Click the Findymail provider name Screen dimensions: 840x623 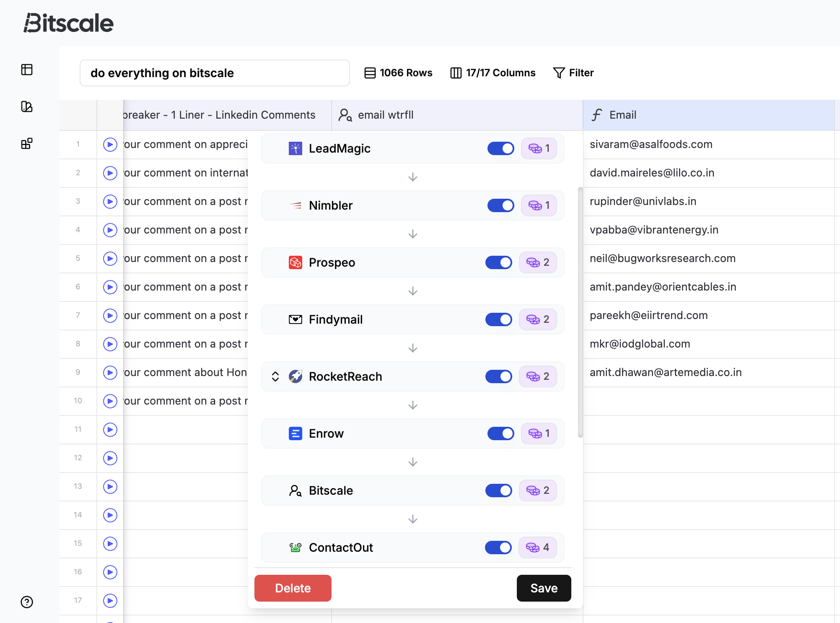tap(336, 319)
